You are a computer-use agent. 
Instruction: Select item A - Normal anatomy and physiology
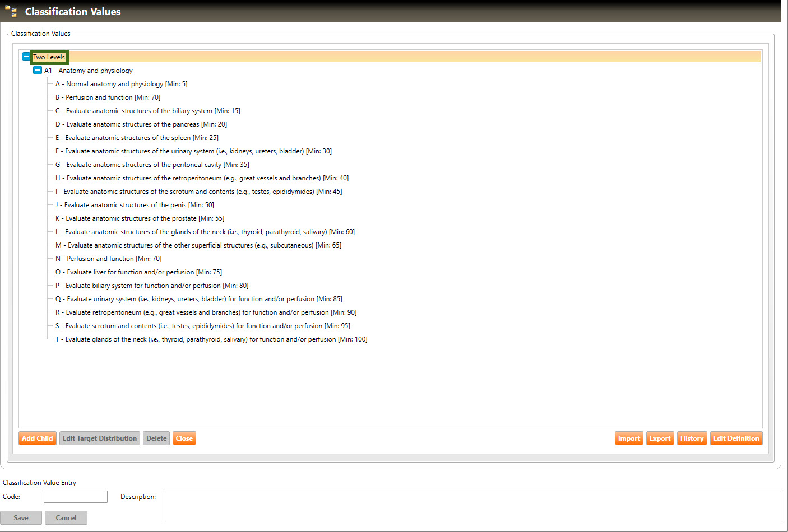(121, 84)
